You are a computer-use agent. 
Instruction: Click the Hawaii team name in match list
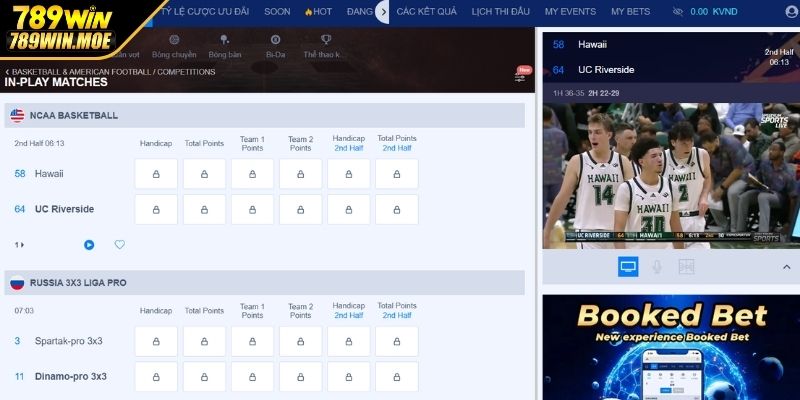point(49,173)
